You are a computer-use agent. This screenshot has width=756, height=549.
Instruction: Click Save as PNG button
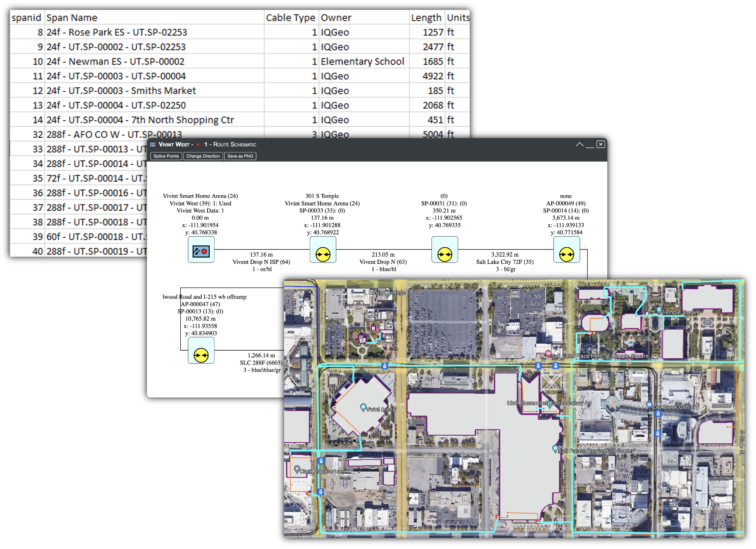point(240,156)
